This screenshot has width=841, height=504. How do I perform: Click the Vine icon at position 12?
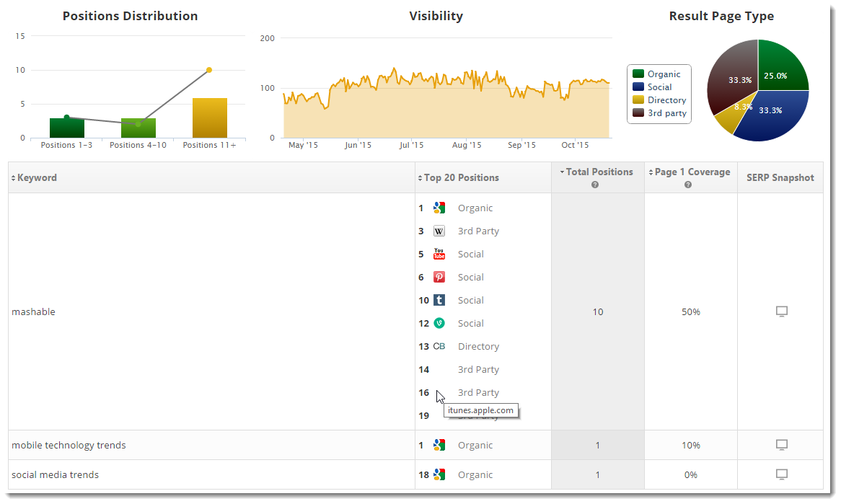pos(439,323)
